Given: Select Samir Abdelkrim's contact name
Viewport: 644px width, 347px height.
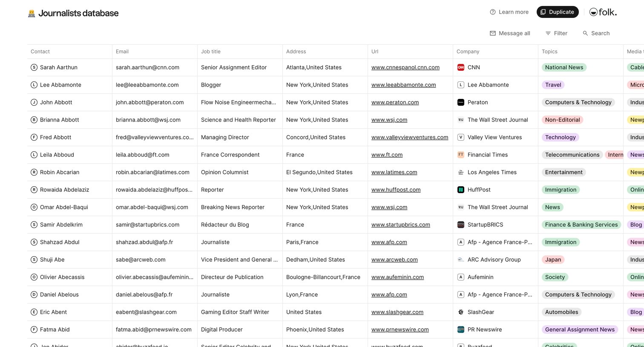Looking at the screenshot, I should pos(61,225).
